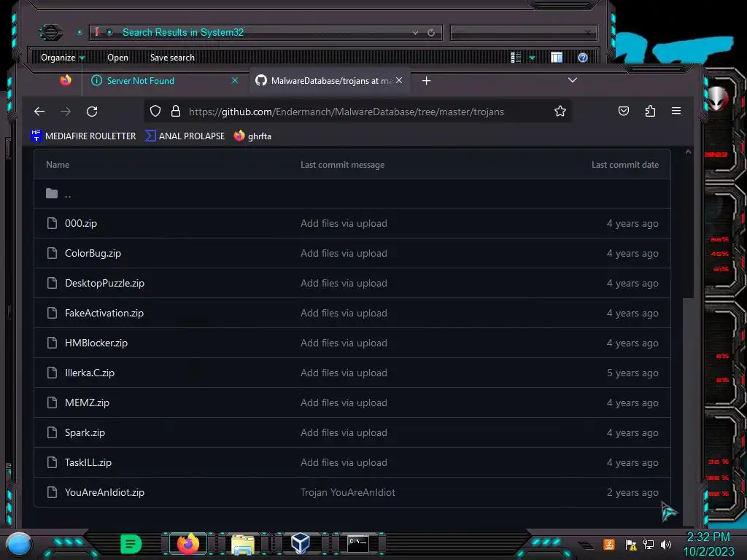
Task: Open FakeActivation.zip file
Action: coord(104,314)
